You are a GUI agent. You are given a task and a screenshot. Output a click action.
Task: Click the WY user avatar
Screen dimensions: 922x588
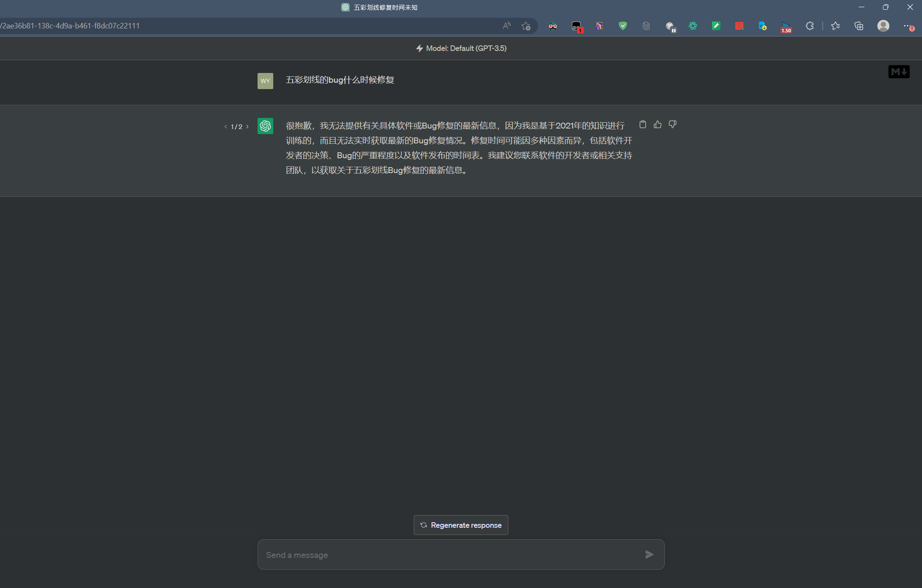[265, 81]
